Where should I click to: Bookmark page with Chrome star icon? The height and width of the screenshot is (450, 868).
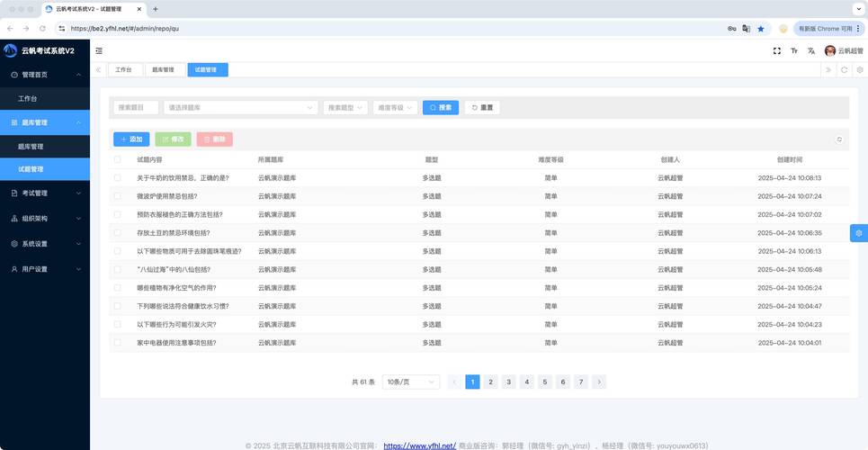coord(761,29)
